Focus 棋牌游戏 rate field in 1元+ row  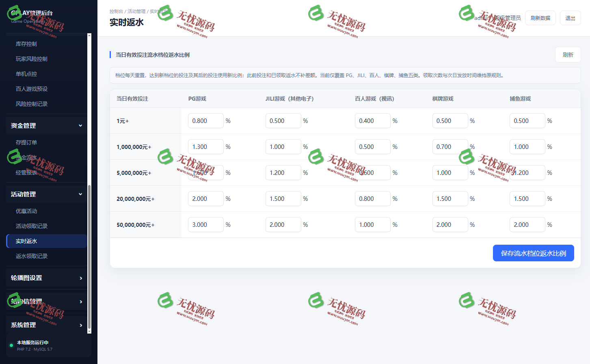(x=450, y=121)
